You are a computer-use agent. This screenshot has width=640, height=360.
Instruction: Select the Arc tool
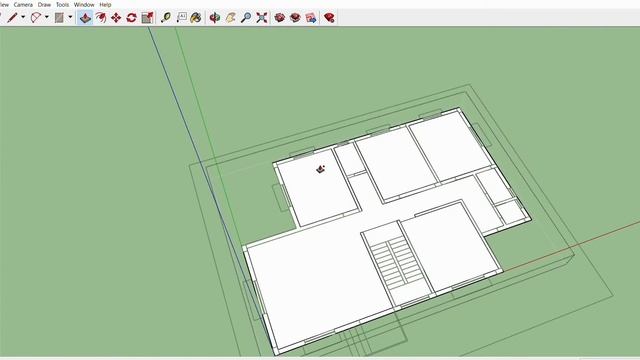[36, 18]
